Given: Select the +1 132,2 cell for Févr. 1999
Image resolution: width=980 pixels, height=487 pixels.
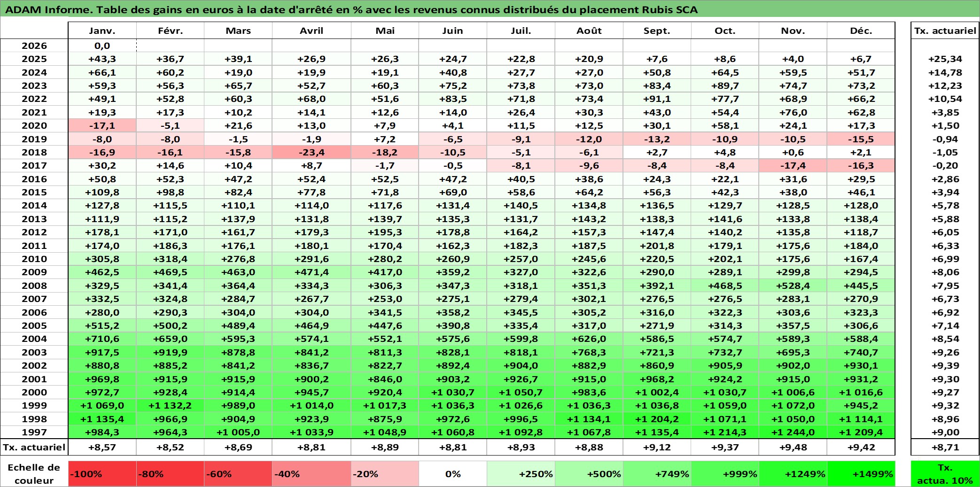Looking at the screenshot, I should pyautogui.click(x=170, y=405).
